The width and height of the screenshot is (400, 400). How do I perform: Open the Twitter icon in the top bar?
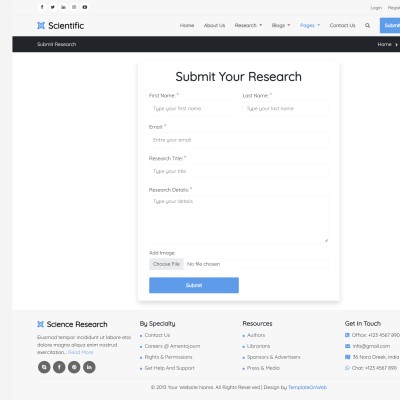click(53, 7)
